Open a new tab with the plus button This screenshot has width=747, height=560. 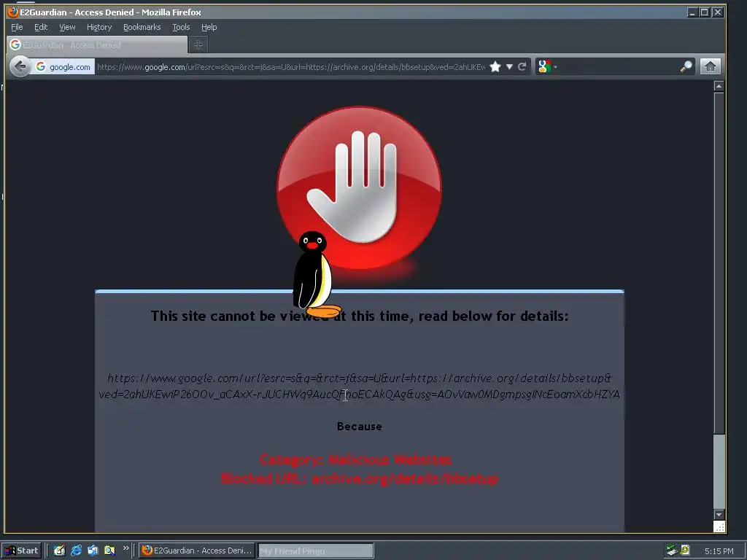(198, 44)
